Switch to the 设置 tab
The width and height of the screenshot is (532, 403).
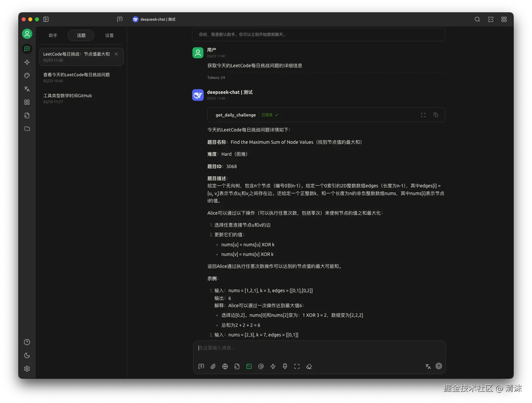click(109, 35)
